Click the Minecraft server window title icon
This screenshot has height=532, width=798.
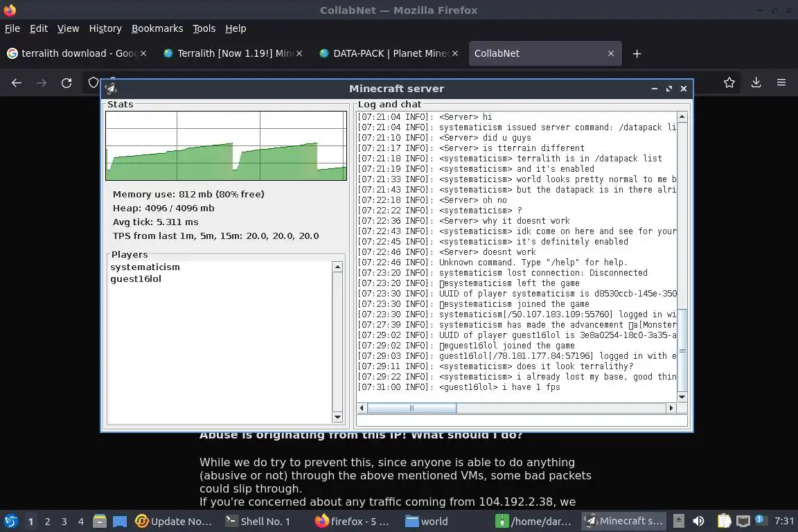pos(111,89)
